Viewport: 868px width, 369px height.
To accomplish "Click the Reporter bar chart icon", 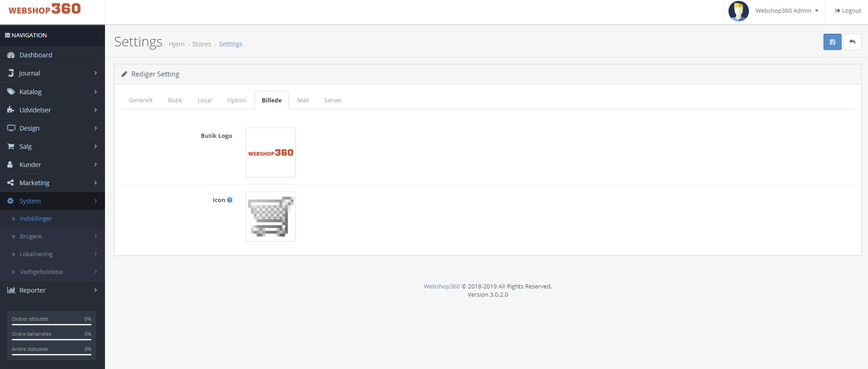I will (x=11, y=290).
